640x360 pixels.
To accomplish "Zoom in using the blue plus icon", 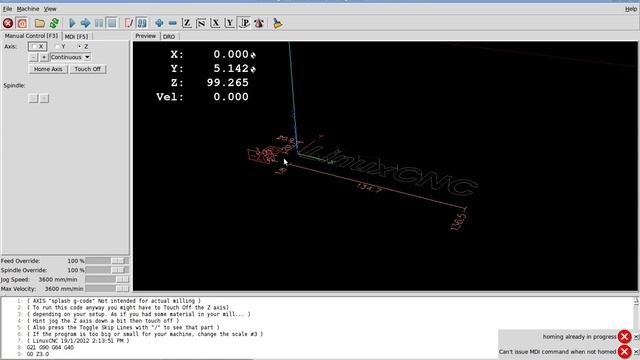I will pyautogui.click(x=159, y=23).
